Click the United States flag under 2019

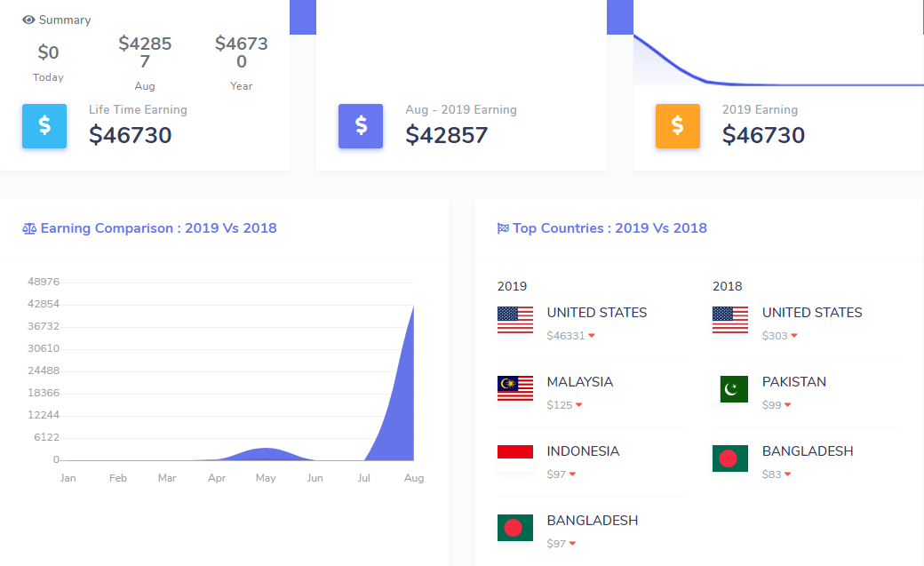[x=515, y=320]
